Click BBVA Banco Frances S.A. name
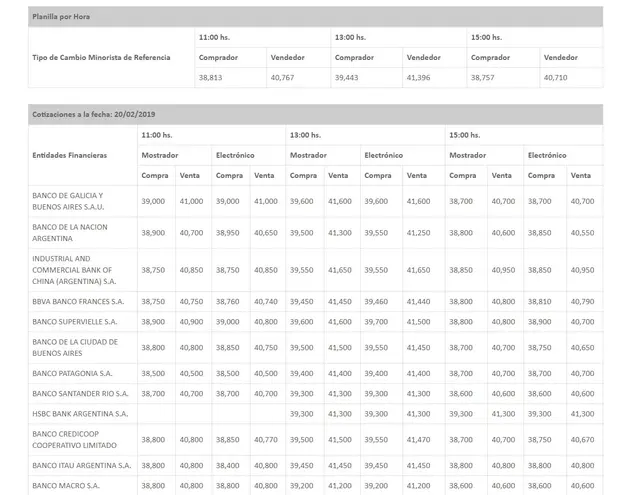Screen dimensions: 640x495 click(x=78, y=302)
